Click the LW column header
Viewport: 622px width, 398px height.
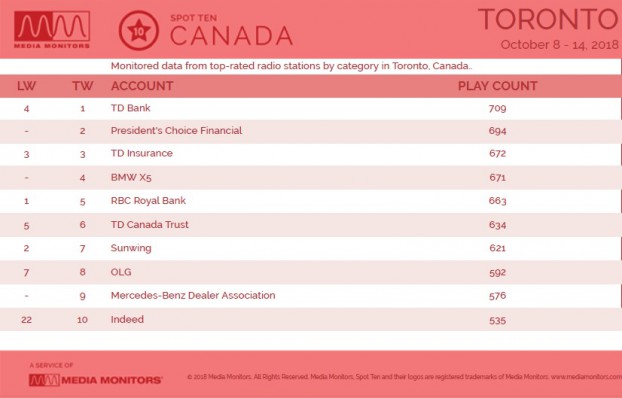point(27,86)
